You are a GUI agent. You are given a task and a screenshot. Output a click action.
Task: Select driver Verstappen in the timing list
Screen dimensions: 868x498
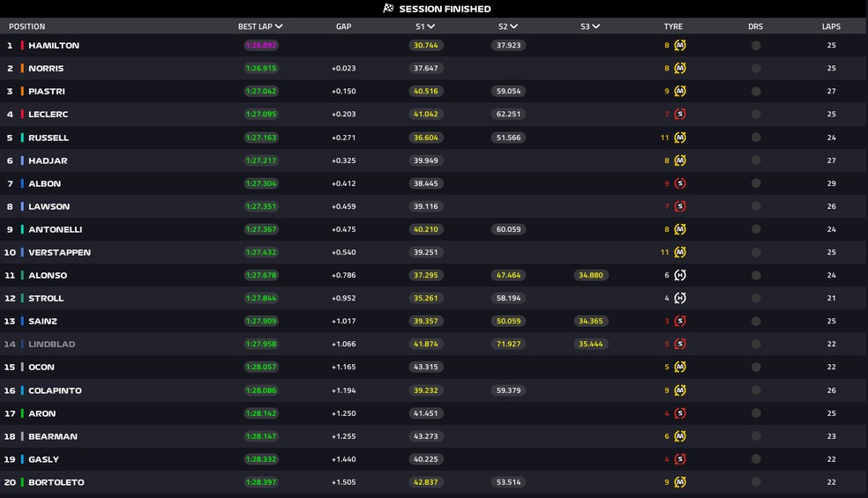(x=59, y=252)
